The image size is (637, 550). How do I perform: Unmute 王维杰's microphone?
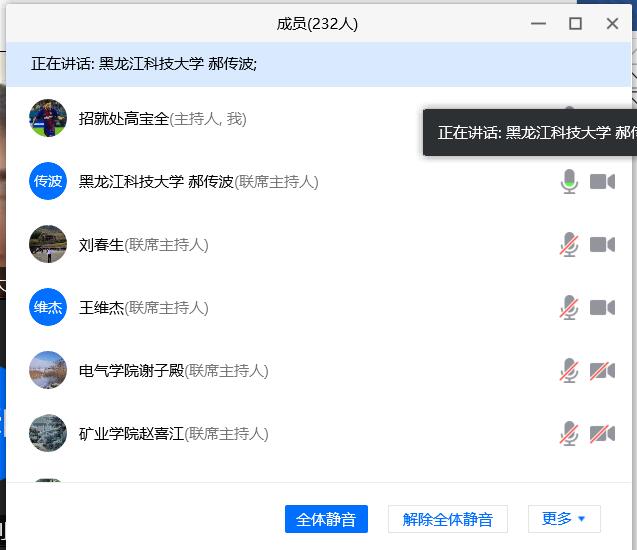pyautogui.click(x=569, y=308)
